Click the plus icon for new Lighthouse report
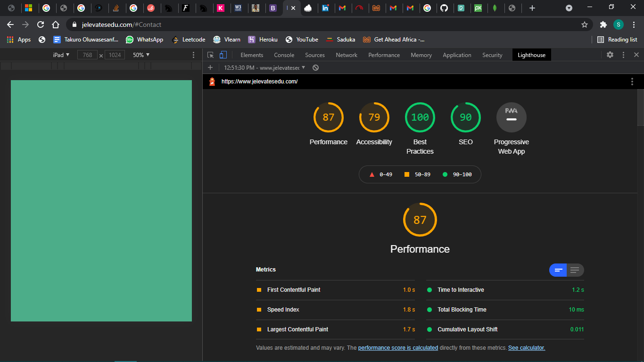This screenshot has width=644, height=362. pos(210,68)
